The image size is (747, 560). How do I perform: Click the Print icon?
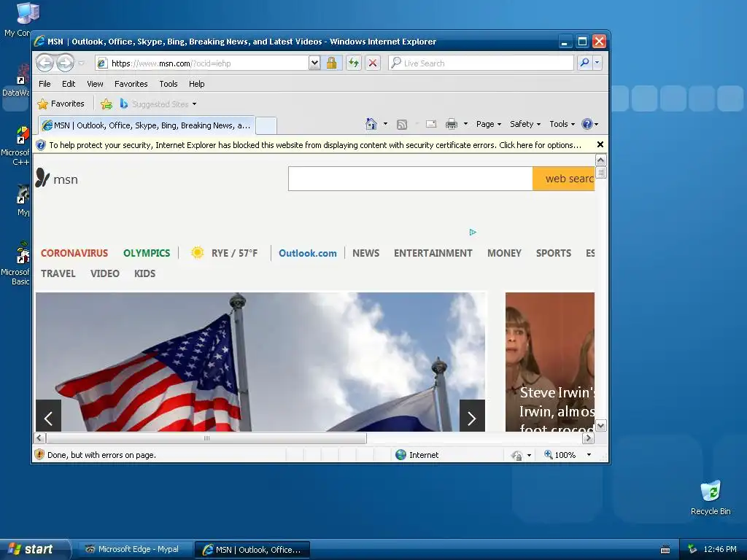451,124
